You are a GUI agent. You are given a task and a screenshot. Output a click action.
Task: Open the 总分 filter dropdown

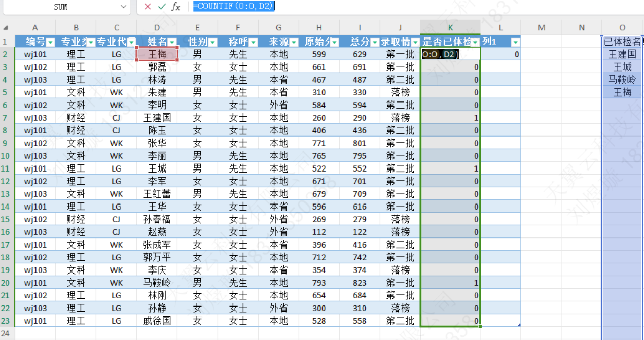tap(375, 42)
